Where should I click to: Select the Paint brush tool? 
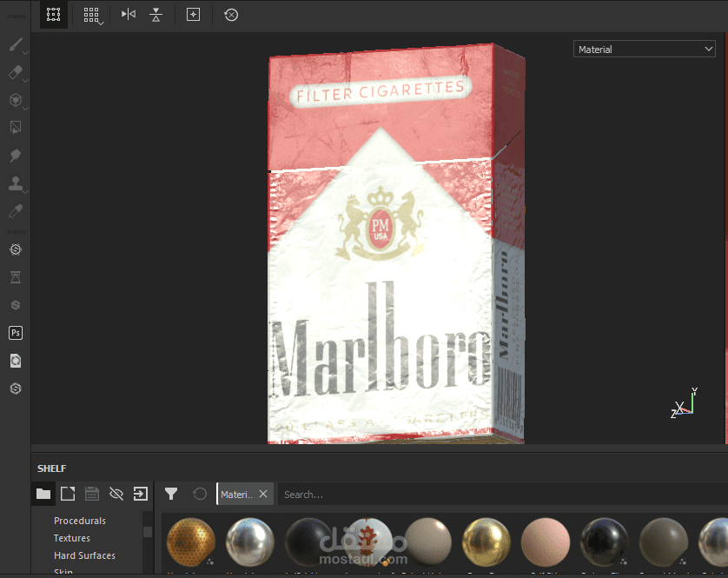(16, 44)
